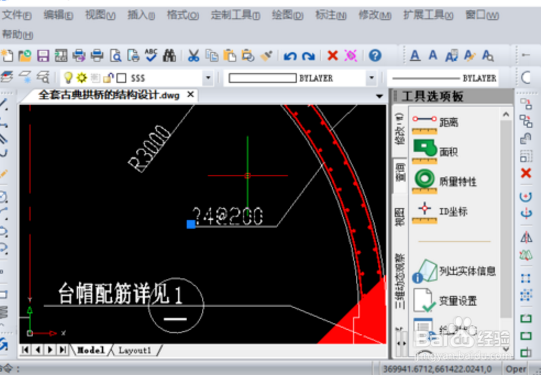Click the find text A with magnifier icon
This screenshot has width=542, height=375.
[x=488, y=55]
